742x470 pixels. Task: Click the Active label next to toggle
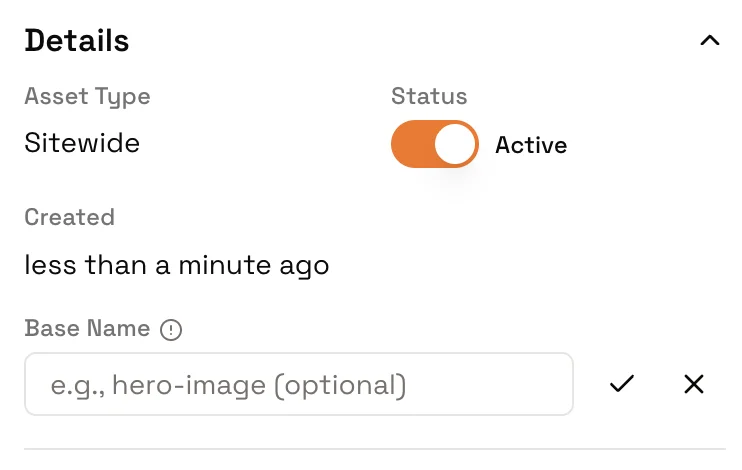tap(531, 145)
